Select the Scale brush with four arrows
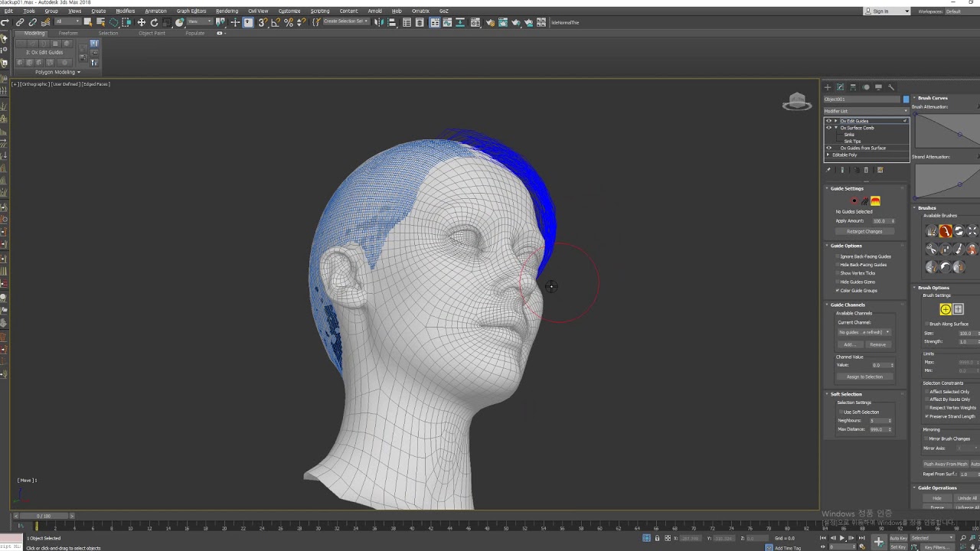 pyautogui.click(x=972, y=231)
